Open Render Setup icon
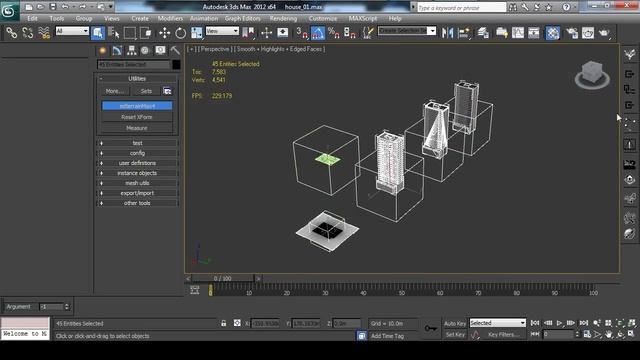The width and height of the screenshot is (640, 360). (572, 33)
